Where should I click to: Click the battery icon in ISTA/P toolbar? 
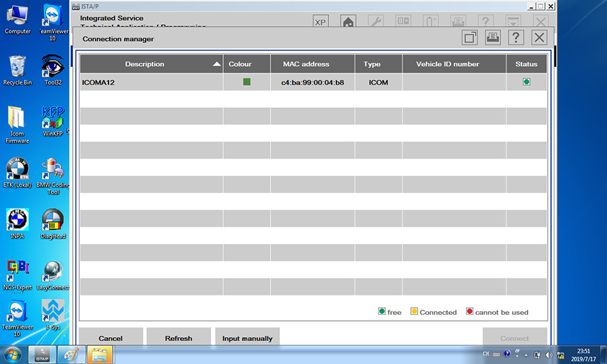click(x=430, y=22)
